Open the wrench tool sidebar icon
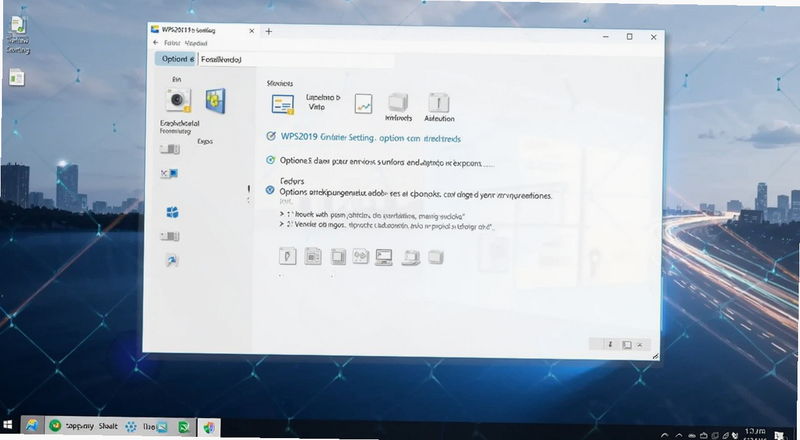Viewport: 800px width, 440px height. point(171,261)
